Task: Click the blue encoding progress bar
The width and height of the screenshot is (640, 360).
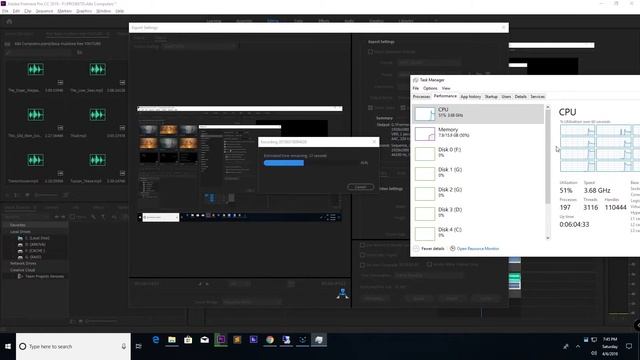Action: point(284,163)
